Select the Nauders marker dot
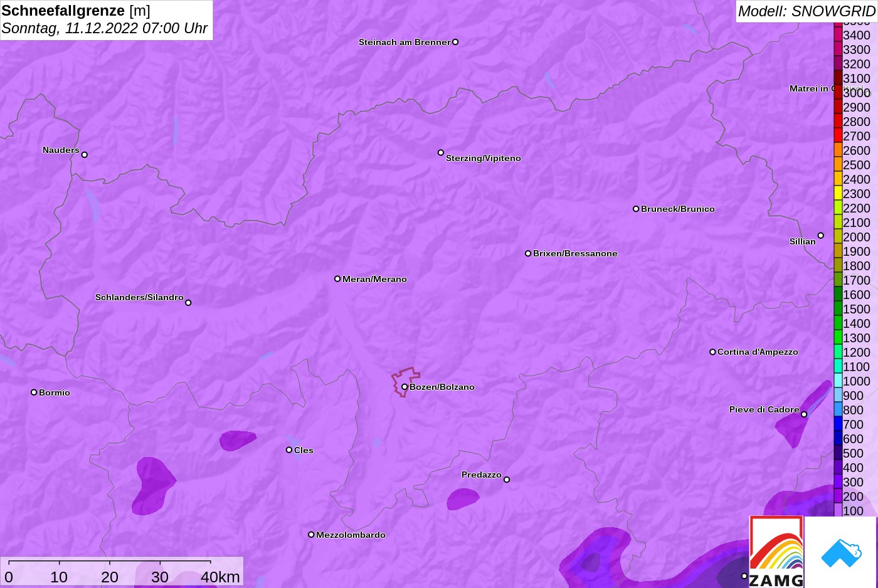878x588 pixels. (x=85, y=155)
